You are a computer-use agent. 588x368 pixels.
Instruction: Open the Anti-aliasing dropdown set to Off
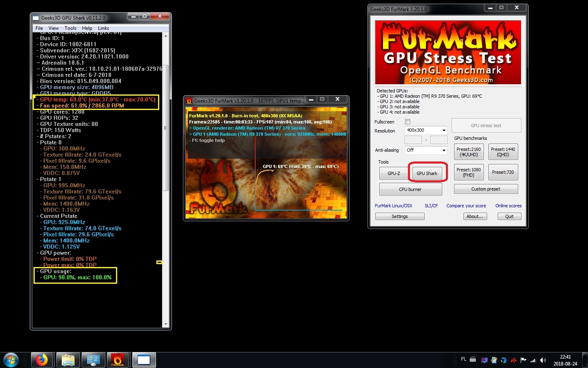coord(426,150)
